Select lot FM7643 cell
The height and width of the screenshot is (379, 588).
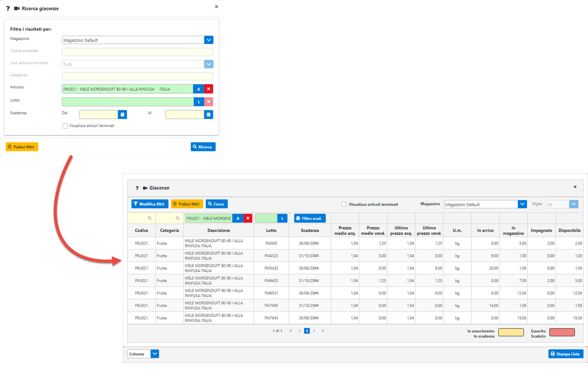[x=271, y=318]
